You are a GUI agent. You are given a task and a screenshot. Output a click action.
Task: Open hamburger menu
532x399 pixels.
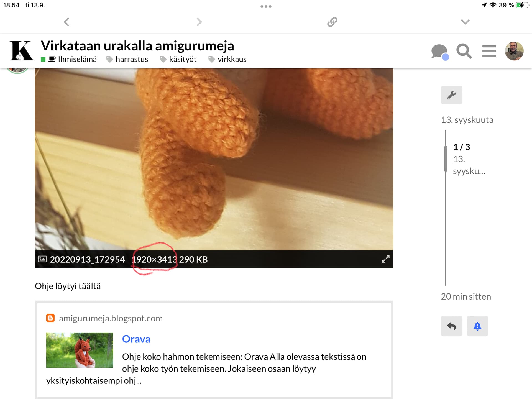(x=489, y=51)
